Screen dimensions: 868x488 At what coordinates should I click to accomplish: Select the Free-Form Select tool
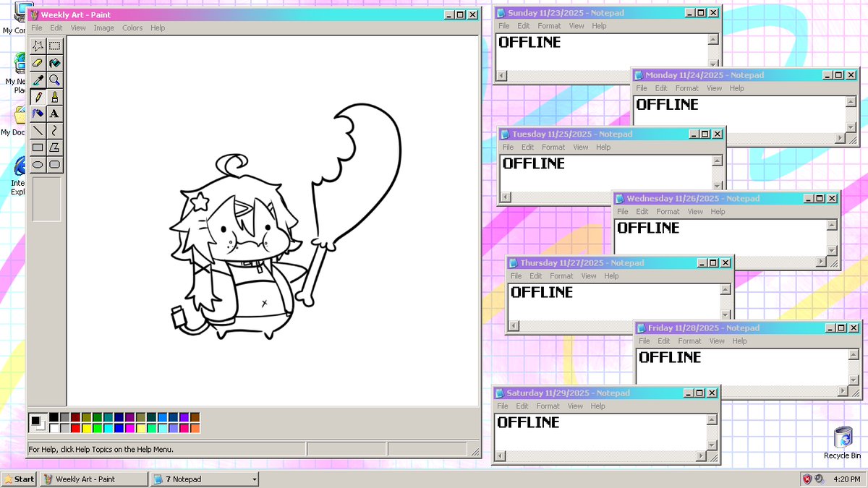pos(38,46)
